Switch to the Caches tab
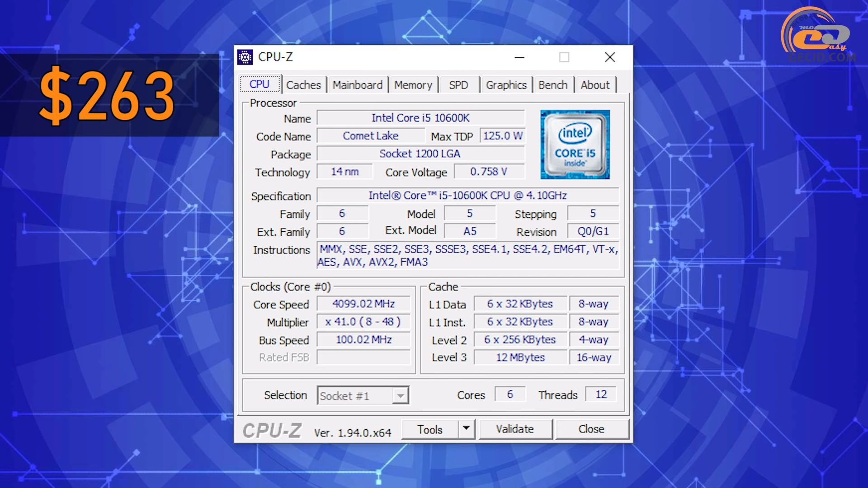 (303, 85)
